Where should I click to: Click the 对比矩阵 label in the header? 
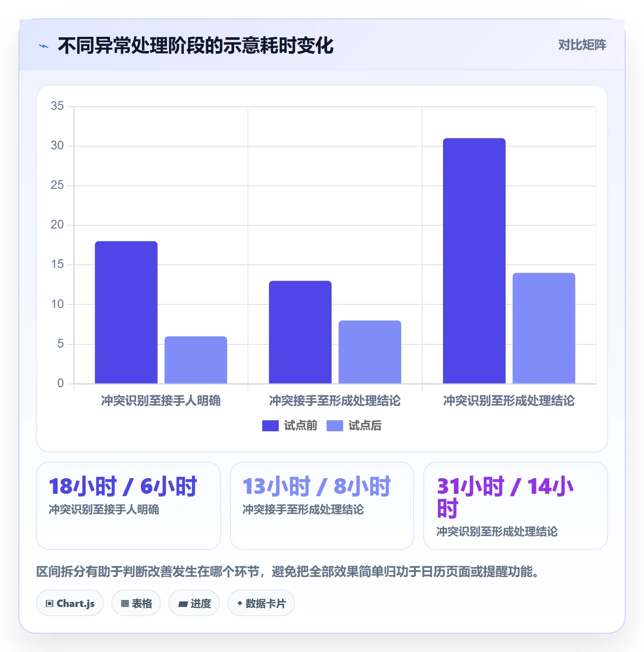(x=582, y=45)
